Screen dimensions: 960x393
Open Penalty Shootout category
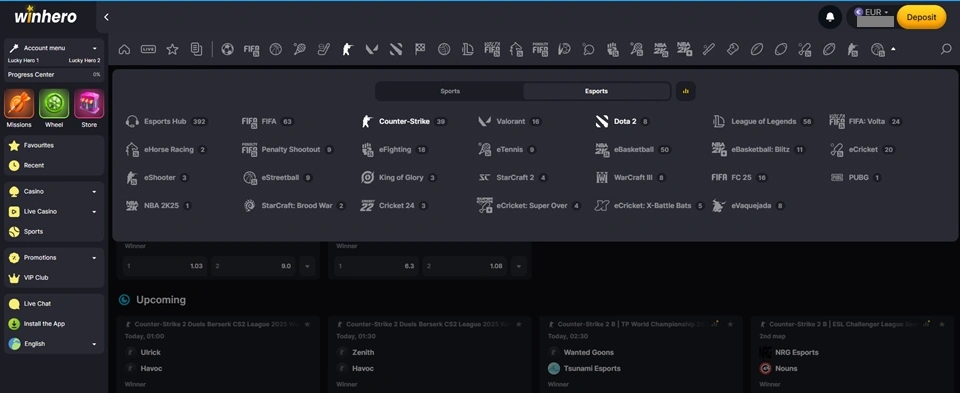point(288,149)
